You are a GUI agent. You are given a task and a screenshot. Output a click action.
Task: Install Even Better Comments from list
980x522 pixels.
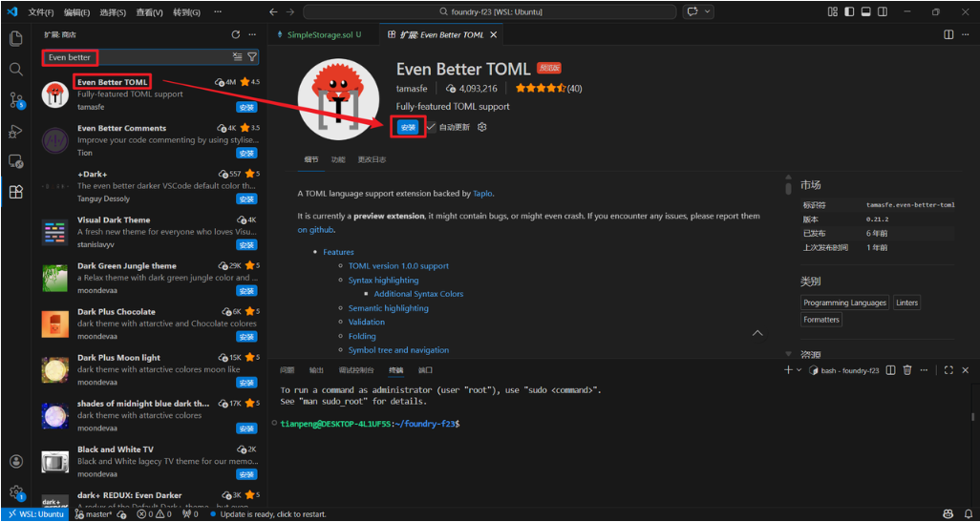(x=246, y=153)
